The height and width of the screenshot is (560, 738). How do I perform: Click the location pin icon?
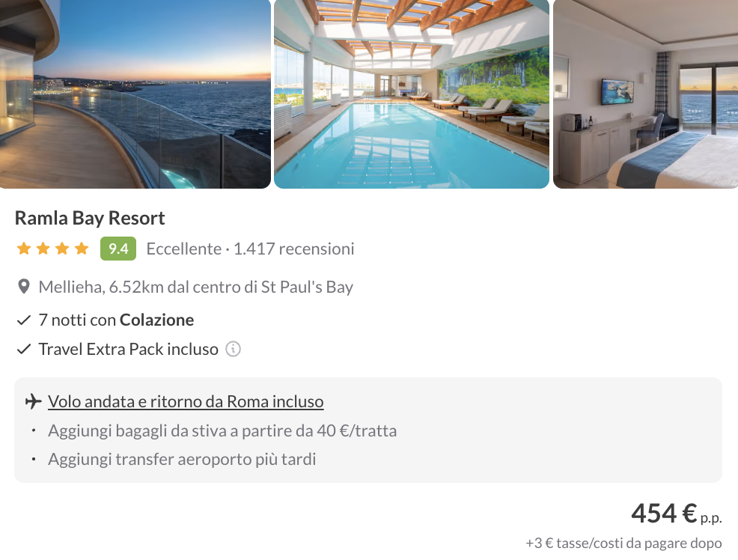click(23, 287)
